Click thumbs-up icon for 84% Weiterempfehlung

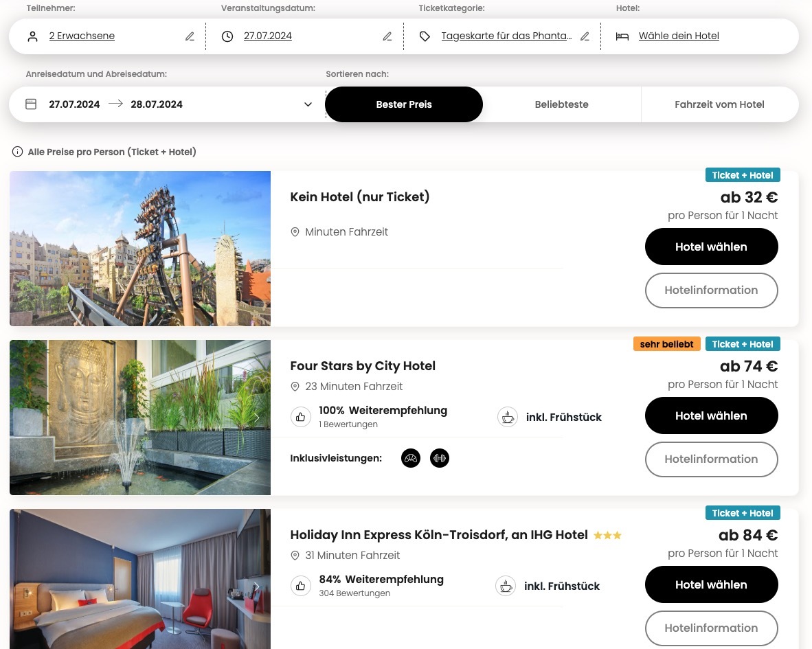[x=300, y=586]
